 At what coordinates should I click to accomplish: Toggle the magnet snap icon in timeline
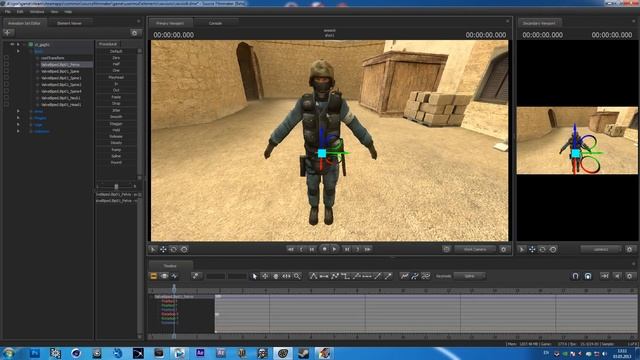click(575, 276)
